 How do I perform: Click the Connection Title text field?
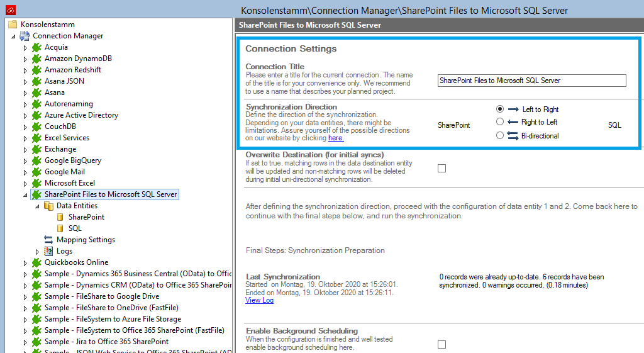pos(531,81)
